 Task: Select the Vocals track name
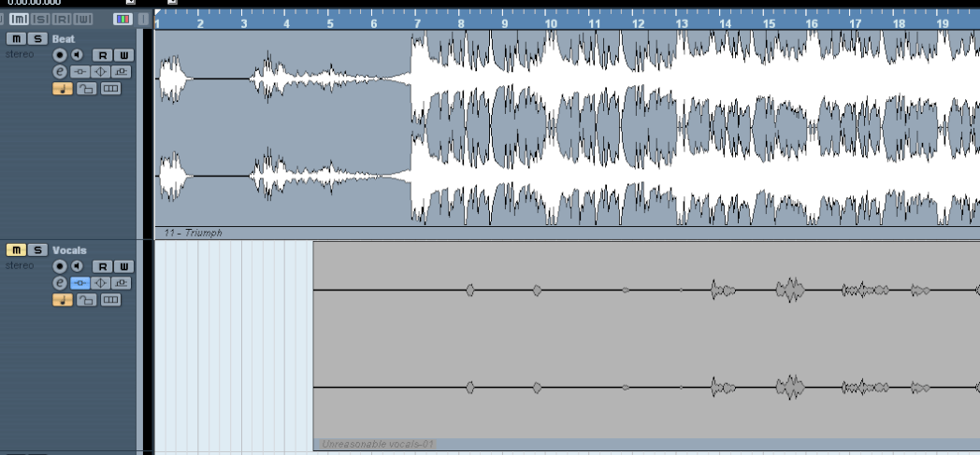(x=69, y=250)
